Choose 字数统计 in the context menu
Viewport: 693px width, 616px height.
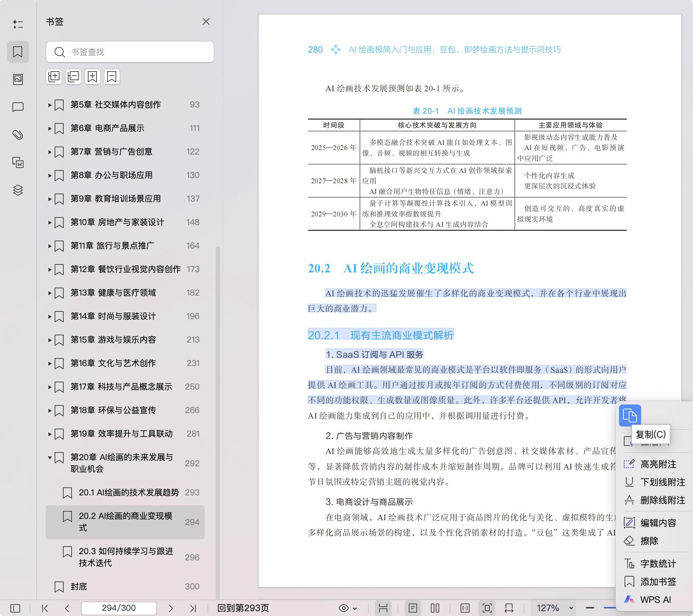point(658,564)
